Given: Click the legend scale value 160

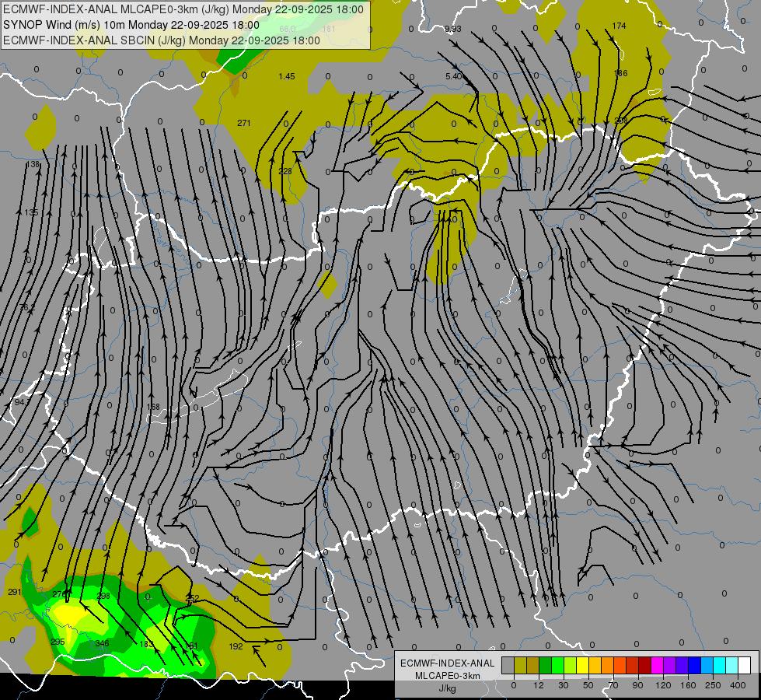Looking at the screenshot, I should pos(688,685).
